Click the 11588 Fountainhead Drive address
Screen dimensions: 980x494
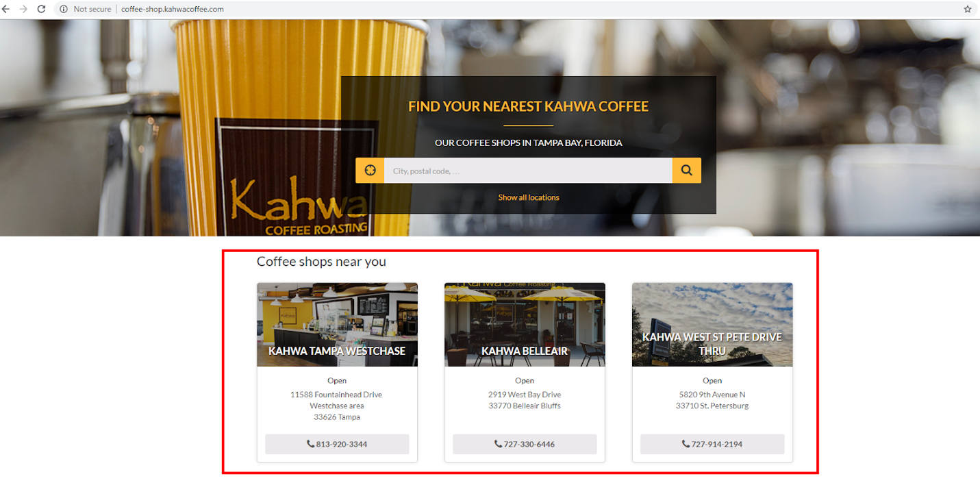[x=336, y=395]
